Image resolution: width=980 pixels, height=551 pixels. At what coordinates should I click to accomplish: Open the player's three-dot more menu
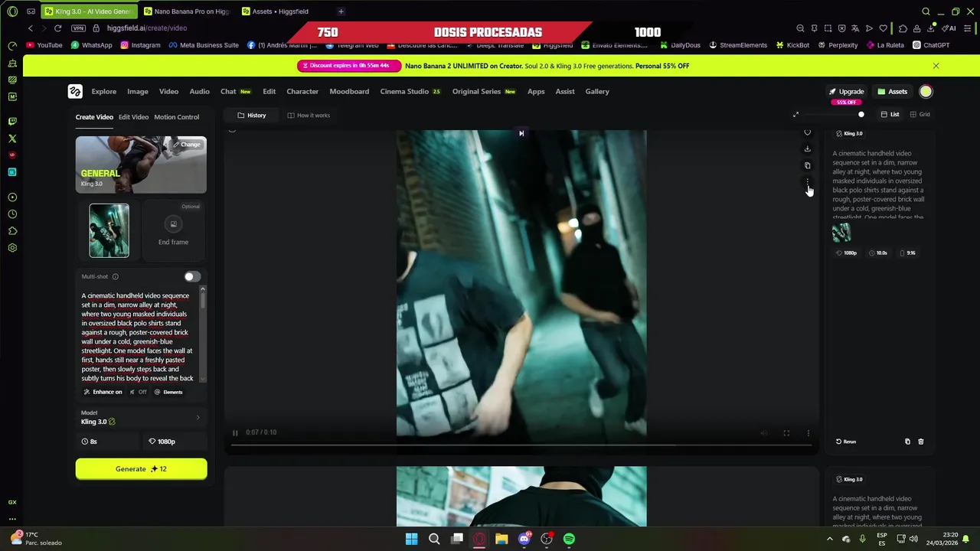808,433
